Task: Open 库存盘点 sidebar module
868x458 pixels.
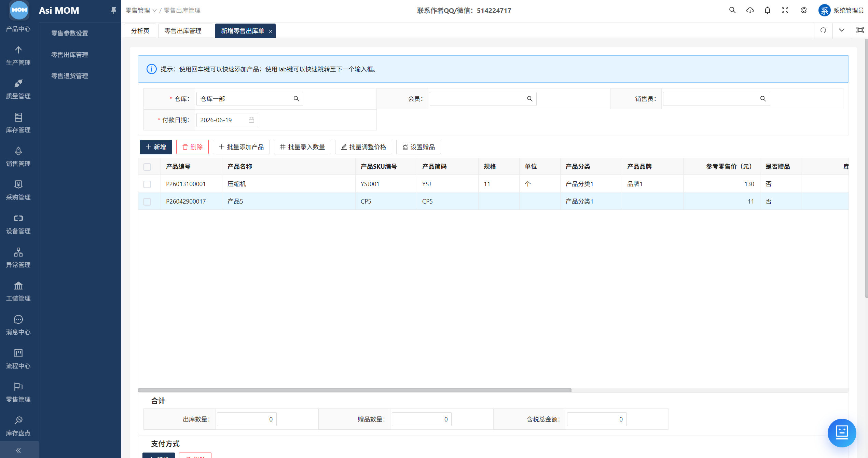Action: [18, 426]
